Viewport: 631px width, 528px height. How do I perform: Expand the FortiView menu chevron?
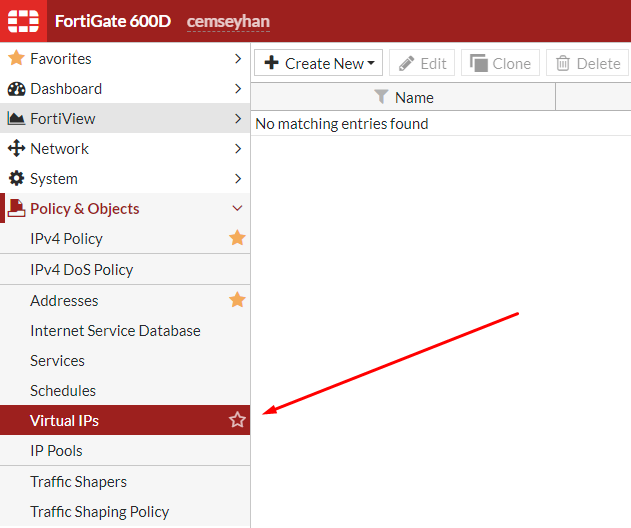tap(238, 118)
